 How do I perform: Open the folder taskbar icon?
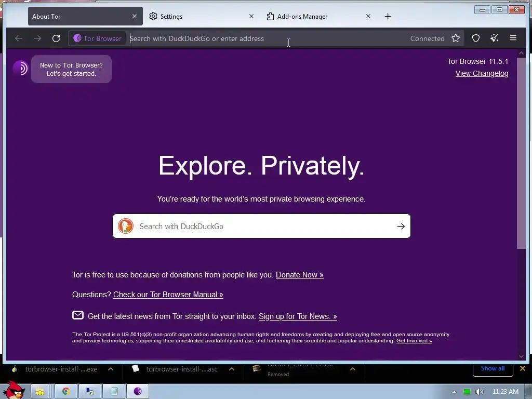pyautogui.click(x=41, y=391)
